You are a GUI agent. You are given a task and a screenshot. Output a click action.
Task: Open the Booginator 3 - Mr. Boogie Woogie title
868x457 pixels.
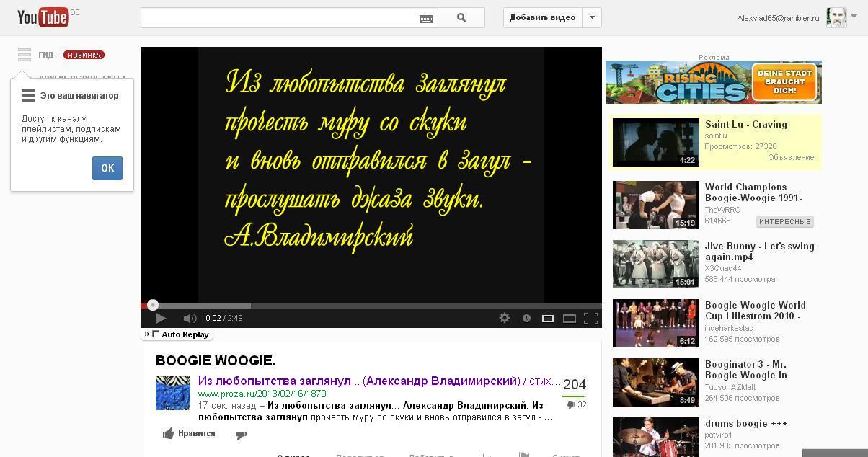coord(746,370)
